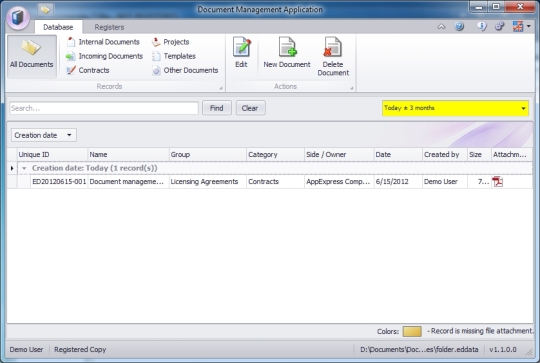The width and height of the screenshot is (540, 363).
Task: Click the Clear button
Action: (250, 108)
